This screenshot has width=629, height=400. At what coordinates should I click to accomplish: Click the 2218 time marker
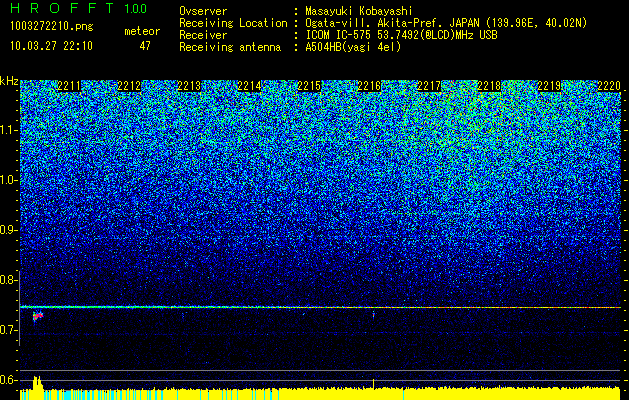click(489, 86)
